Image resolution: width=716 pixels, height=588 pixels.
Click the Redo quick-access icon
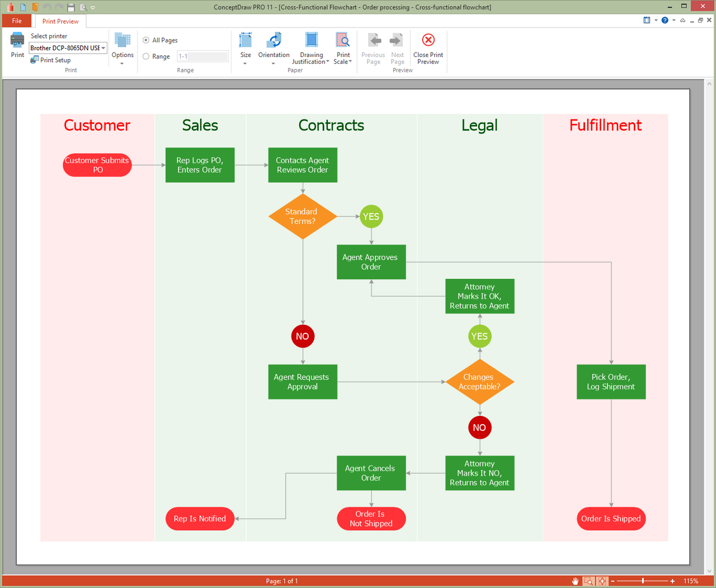pos(59,7)
